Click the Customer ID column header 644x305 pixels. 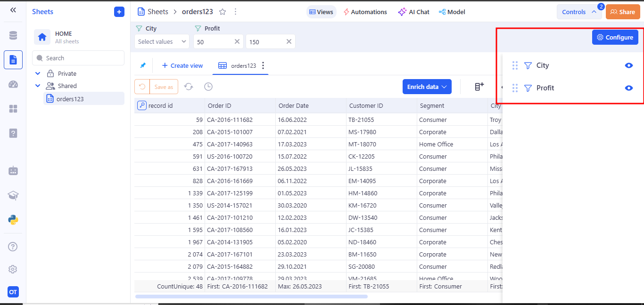tap(382, 105)
